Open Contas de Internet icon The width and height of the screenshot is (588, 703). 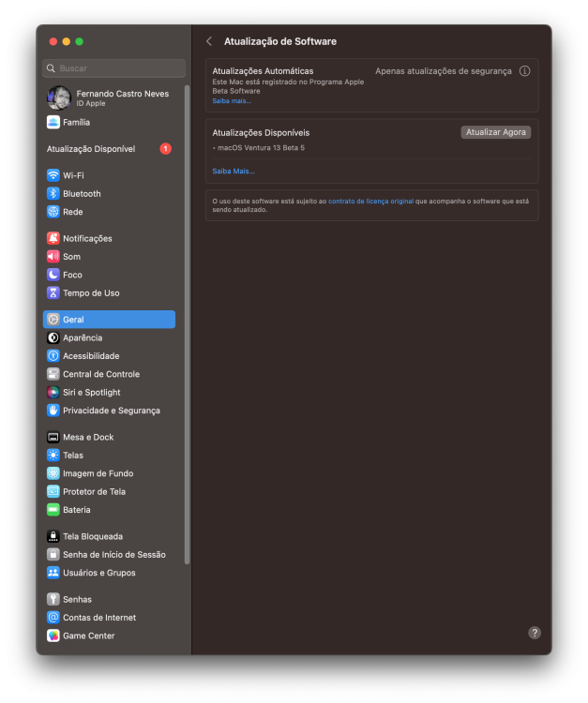tap(53, 618)
